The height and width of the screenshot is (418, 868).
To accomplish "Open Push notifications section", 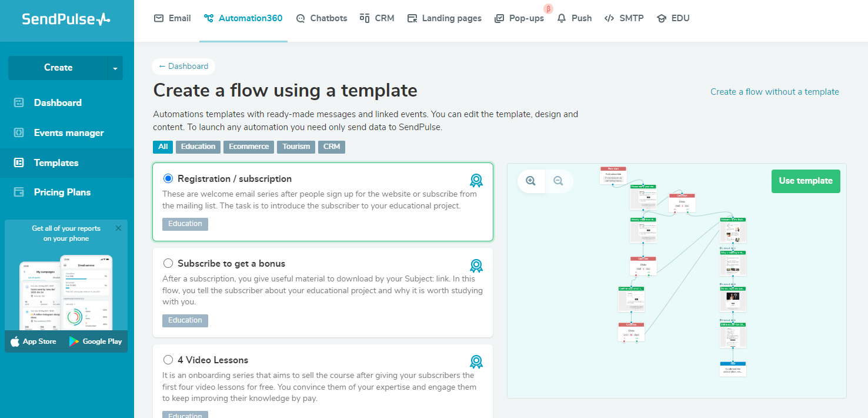I will [x=575, y=18].
